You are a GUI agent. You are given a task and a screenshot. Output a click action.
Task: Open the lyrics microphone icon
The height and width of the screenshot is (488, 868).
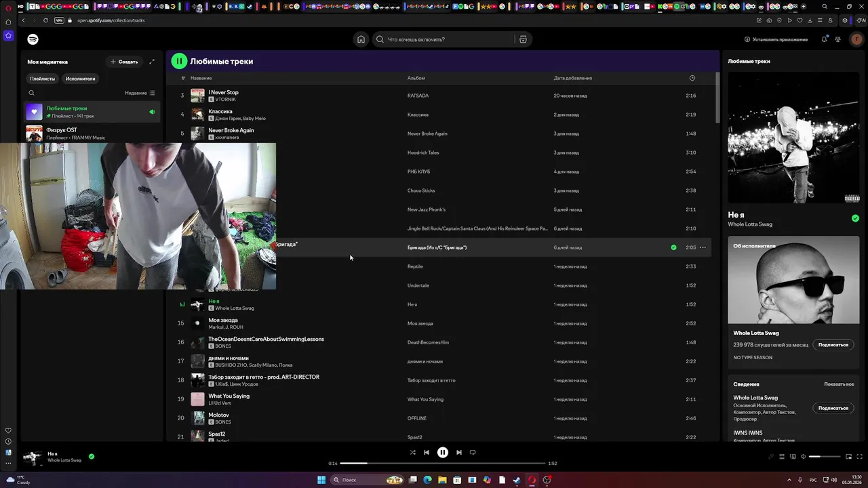(770, 457)
